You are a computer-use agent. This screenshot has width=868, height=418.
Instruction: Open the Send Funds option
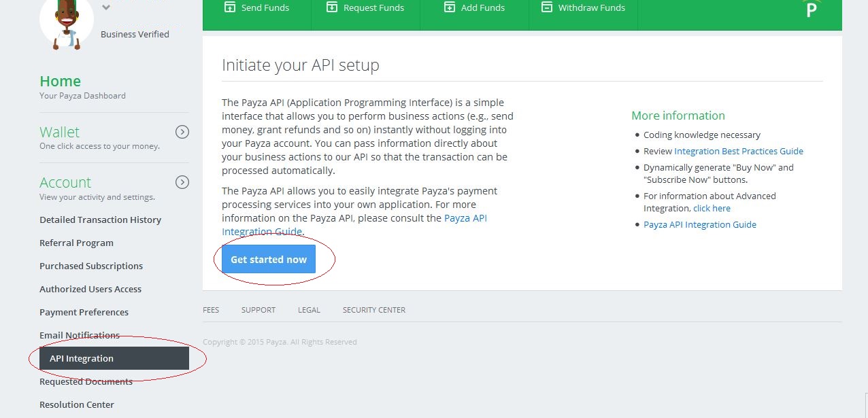point(256,8)
